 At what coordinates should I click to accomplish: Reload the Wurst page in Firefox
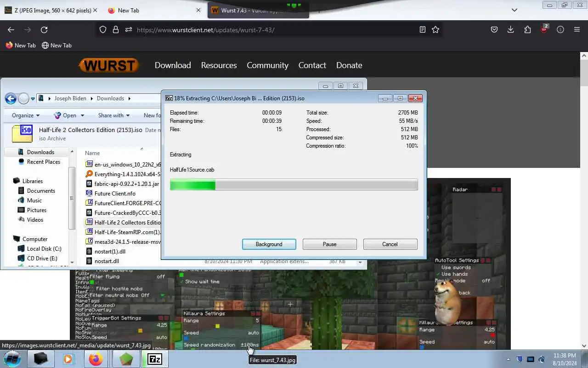[x=44, y=29]
